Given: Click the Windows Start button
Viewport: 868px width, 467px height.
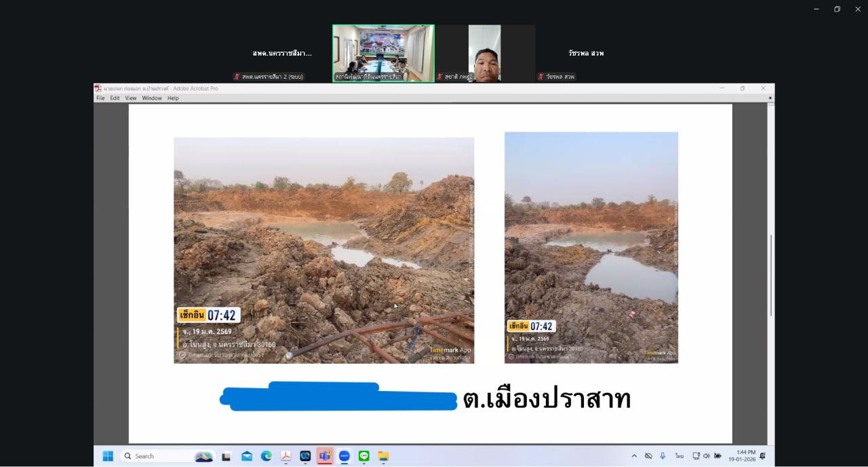Looking at the screenshot, I should click(x=108, y=456).
